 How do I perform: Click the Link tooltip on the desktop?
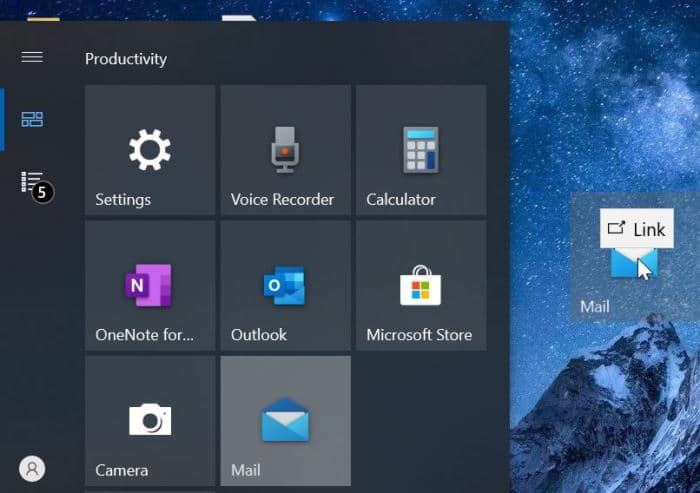point(637,229)
